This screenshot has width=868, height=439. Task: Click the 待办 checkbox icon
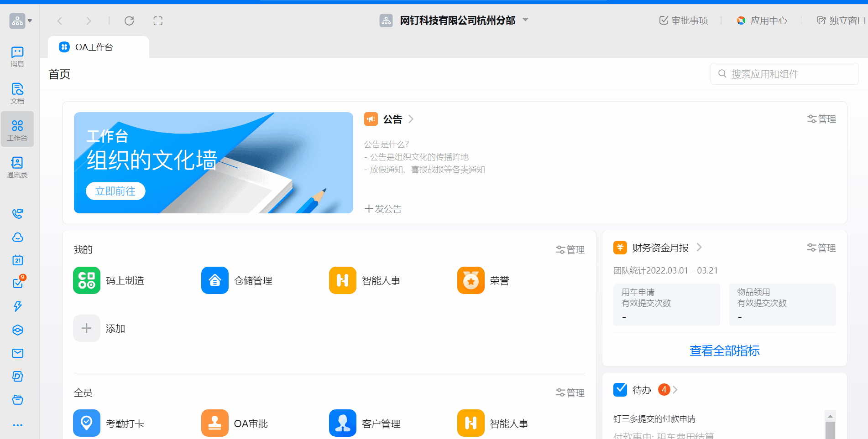(x=620, y=390)
